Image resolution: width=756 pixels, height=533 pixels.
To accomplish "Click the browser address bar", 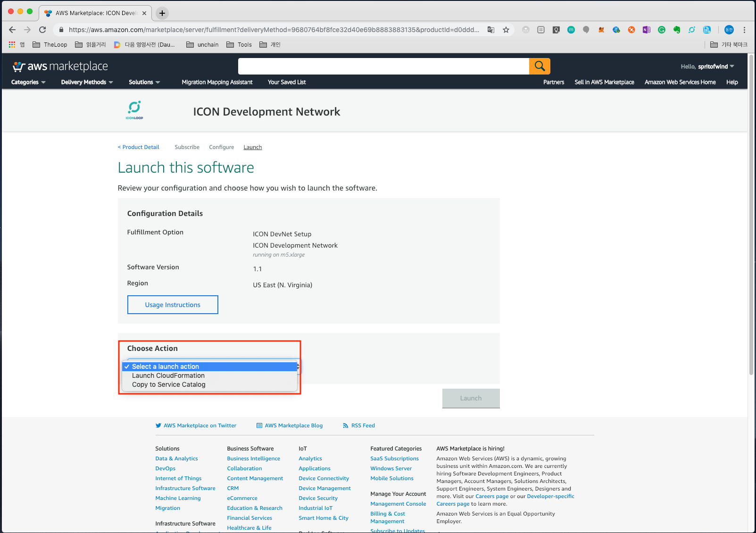I will [274, 30].
